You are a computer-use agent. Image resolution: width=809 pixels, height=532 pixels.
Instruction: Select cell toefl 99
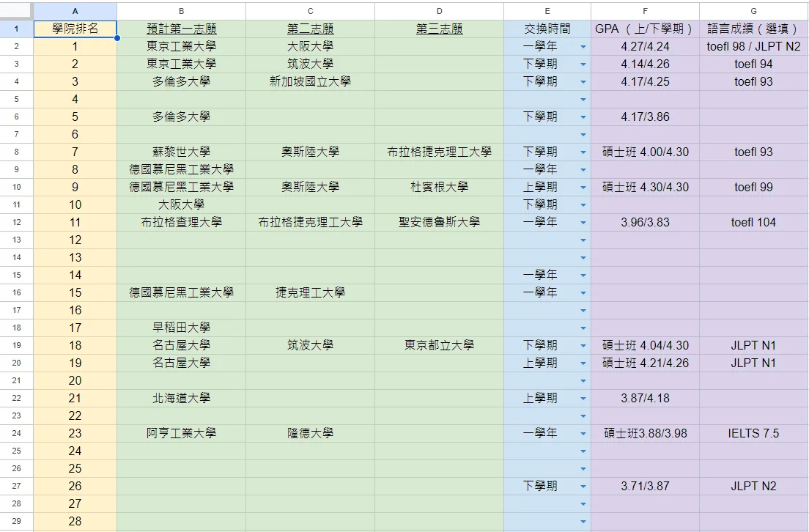[754, 187]
